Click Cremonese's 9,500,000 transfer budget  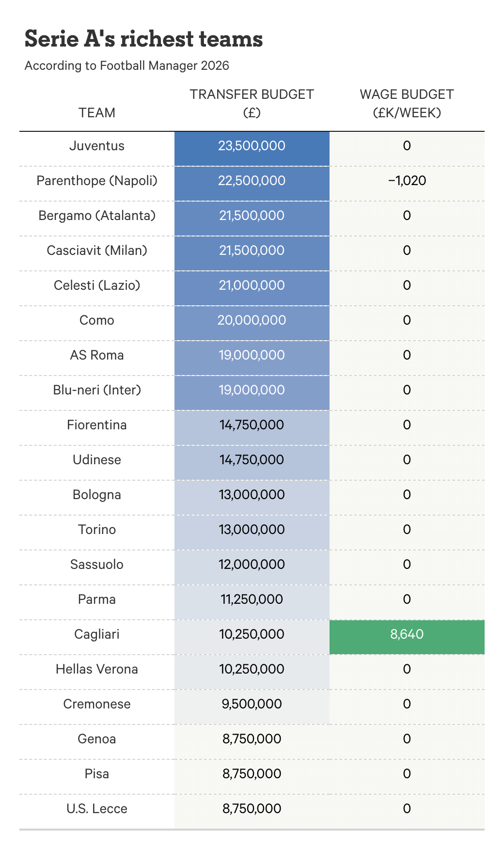[252, 704]
